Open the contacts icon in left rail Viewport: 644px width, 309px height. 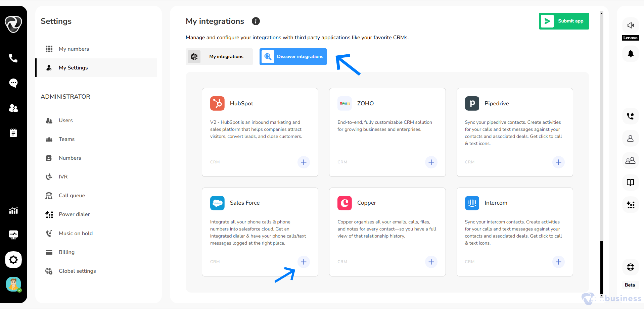click(x=13, y=108)
